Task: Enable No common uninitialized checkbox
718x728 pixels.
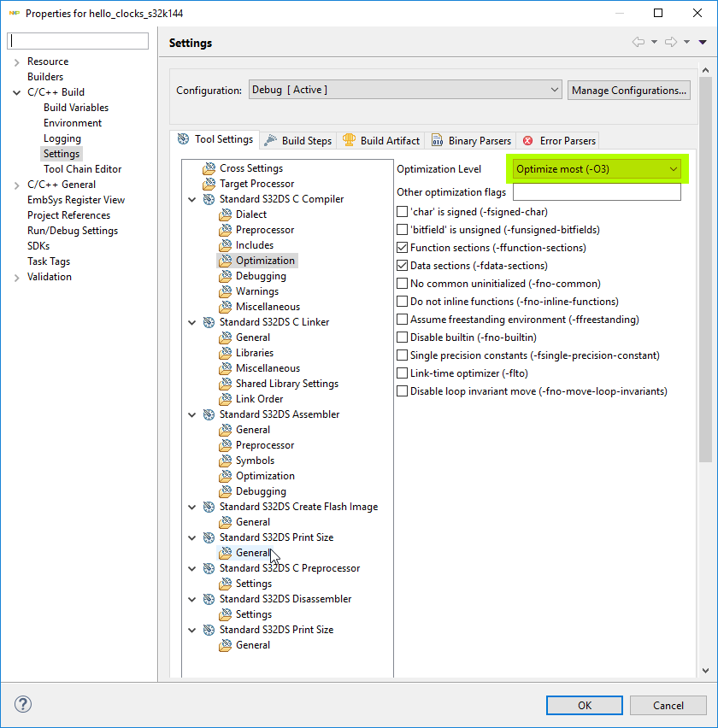Action: point(403,283)
